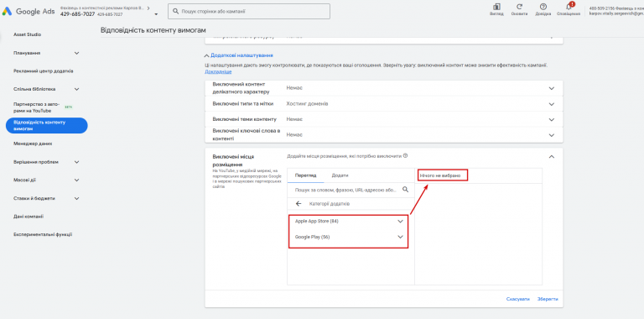Screen dimensions: 644x319
Task: Open Рекламний центр додатків
Action: [44, 71]
